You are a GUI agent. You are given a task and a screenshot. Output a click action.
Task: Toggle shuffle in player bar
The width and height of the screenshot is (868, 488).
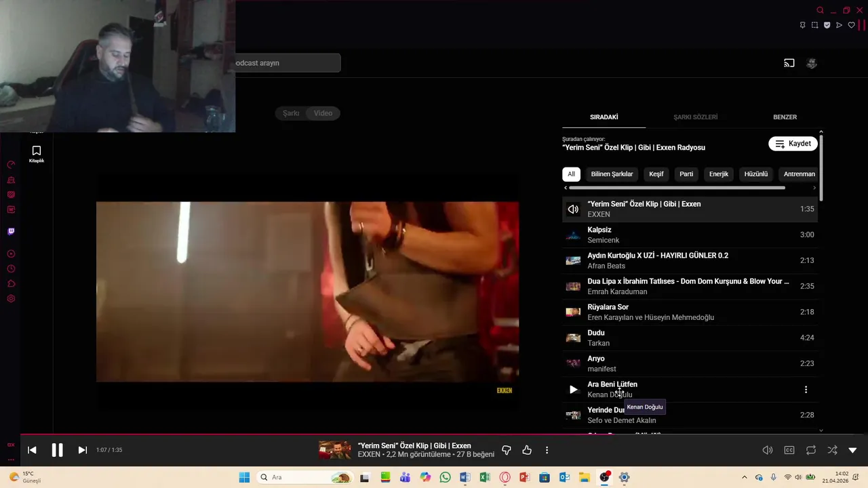(x=832, y=450)
